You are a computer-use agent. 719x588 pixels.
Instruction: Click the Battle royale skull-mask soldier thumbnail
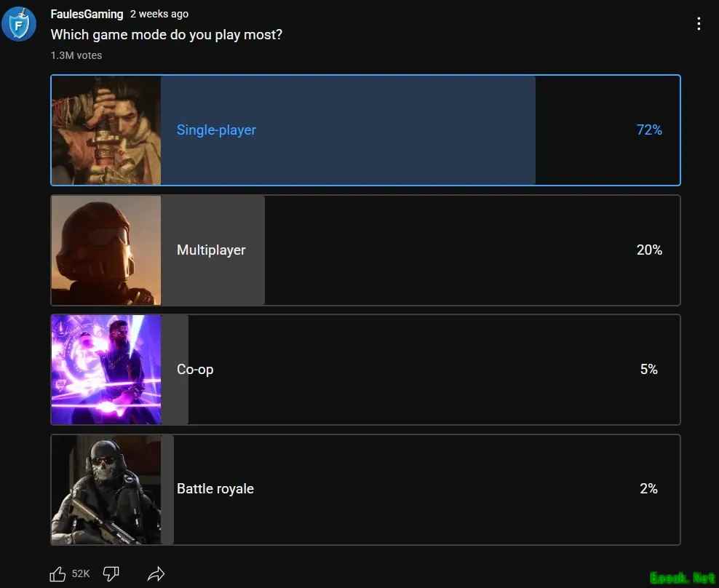click(x=106, y=490)
